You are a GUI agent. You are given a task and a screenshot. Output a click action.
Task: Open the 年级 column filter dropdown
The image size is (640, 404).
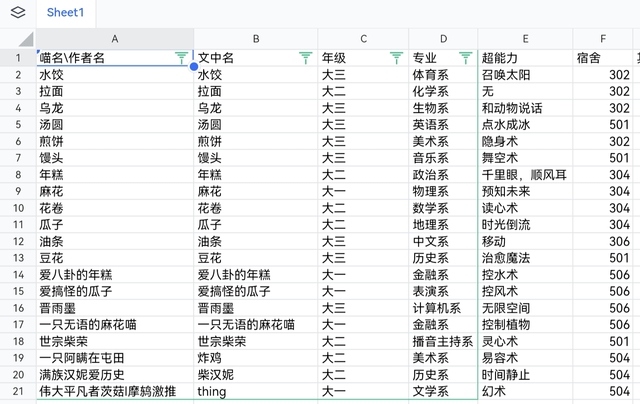click(396, 58)
